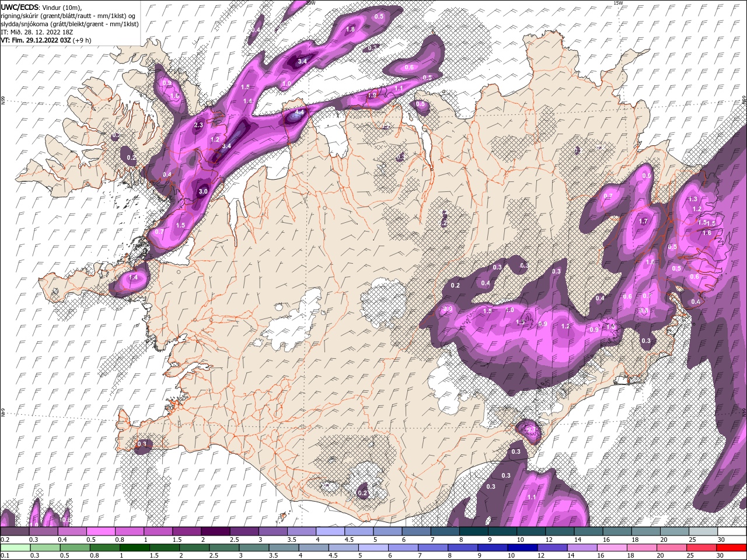This screenshot has width=747, height=560.
Task: Click the red 25 swatch in the lower legend row
Action: [701, 548]
